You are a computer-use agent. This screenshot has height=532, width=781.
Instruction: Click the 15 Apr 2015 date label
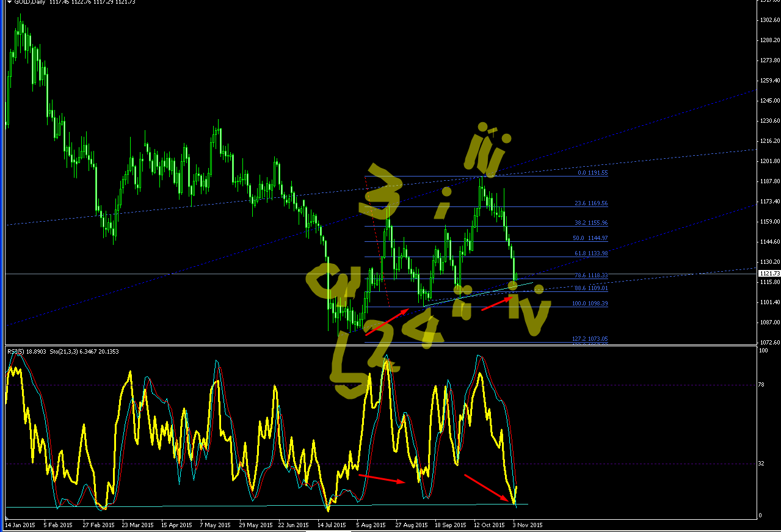(176, 525)
